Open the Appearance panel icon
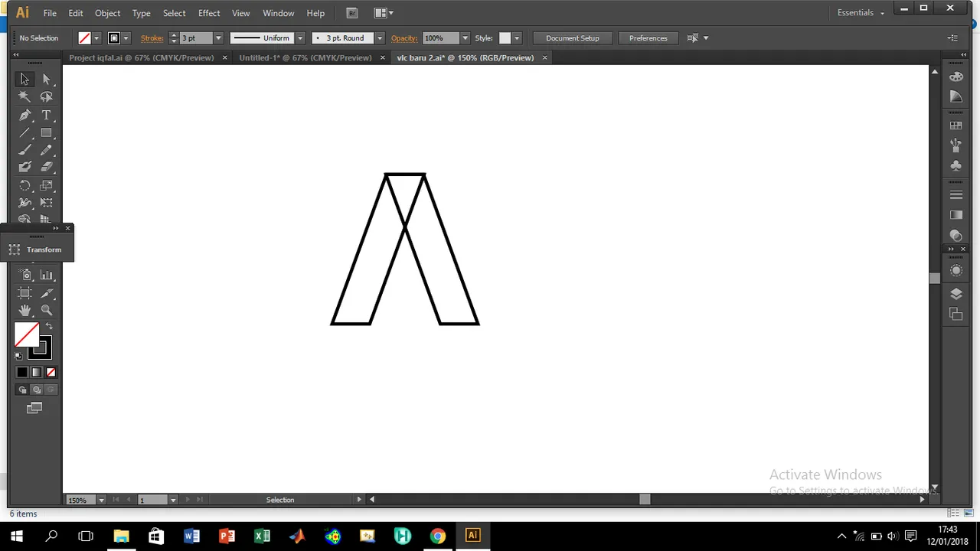This screenshot has width=980, height=551. pos(955,271)
